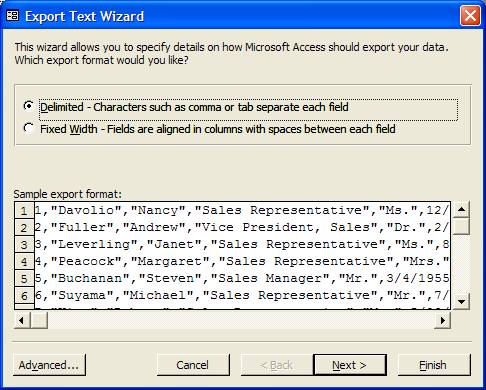Click the Peacock record line in preview
Image resolution: width=486 pixels, height=390 pixels.
click(x=242, y=261)
